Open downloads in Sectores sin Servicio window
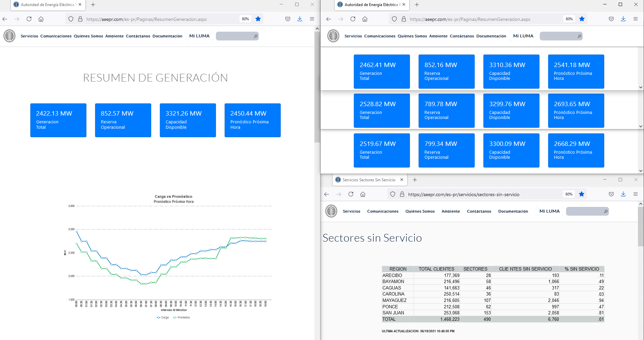 (x=623, y=194)
